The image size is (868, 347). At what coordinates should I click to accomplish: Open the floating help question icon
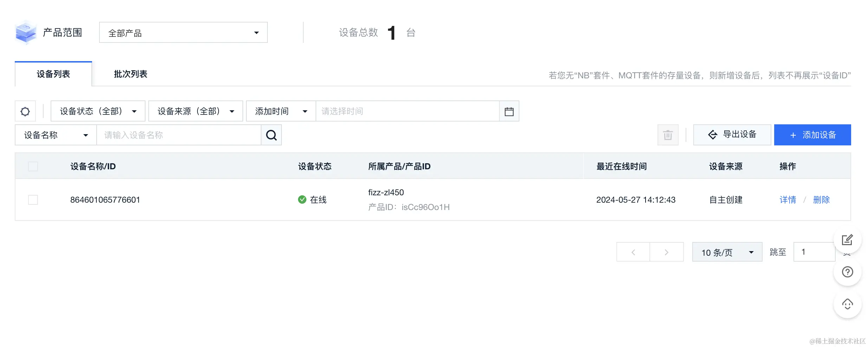click(x=847, y=272)
